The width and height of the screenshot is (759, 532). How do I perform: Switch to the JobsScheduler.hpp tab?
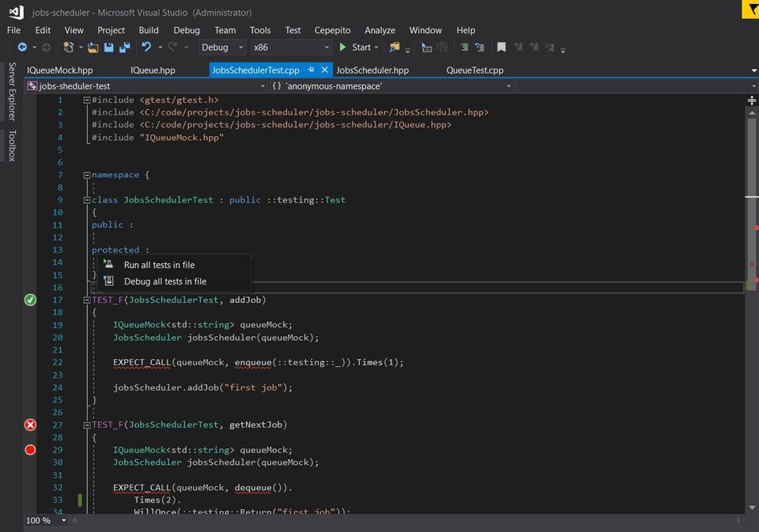pyautogui.click(x=372, y=70)
